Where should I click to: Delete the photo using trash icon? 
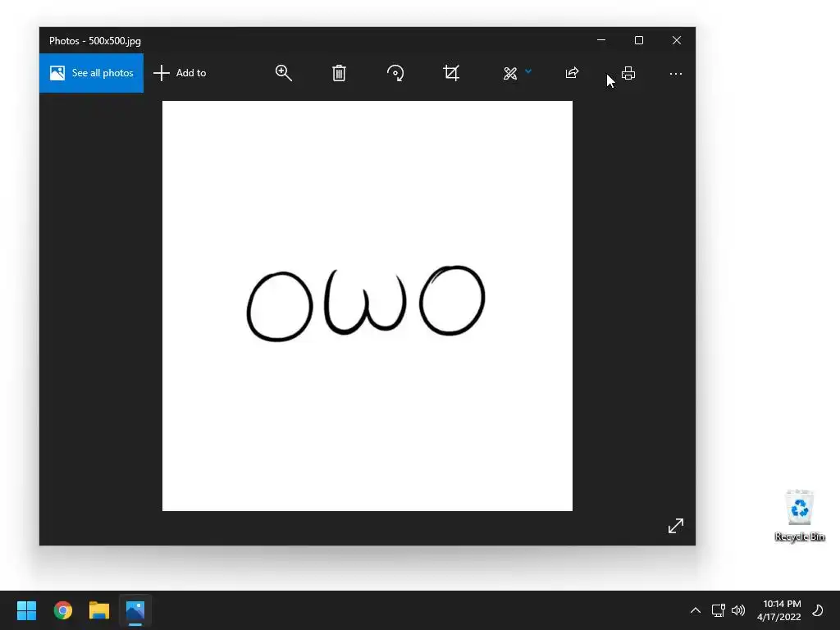(x=339, y=73)
